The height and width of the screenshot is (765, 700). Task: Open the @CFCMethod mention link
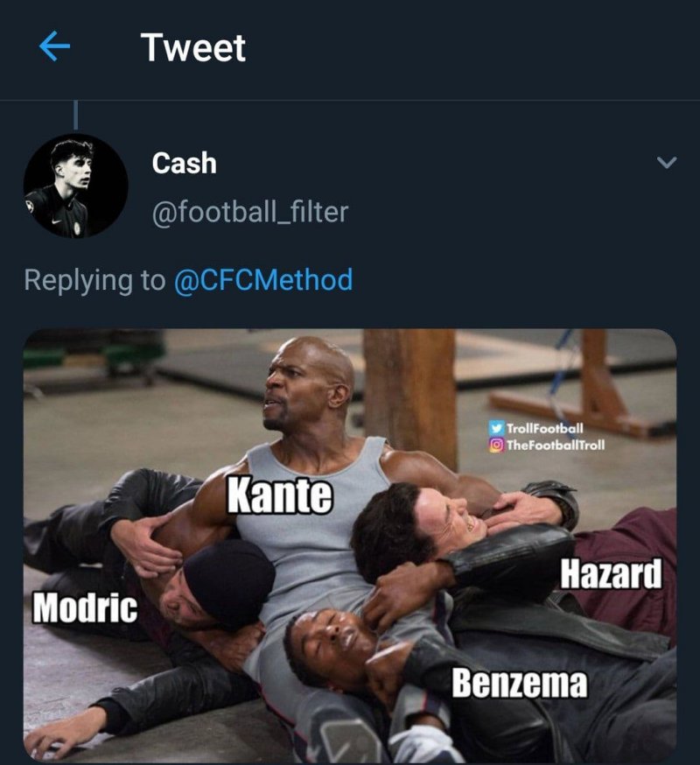(263, 280)
